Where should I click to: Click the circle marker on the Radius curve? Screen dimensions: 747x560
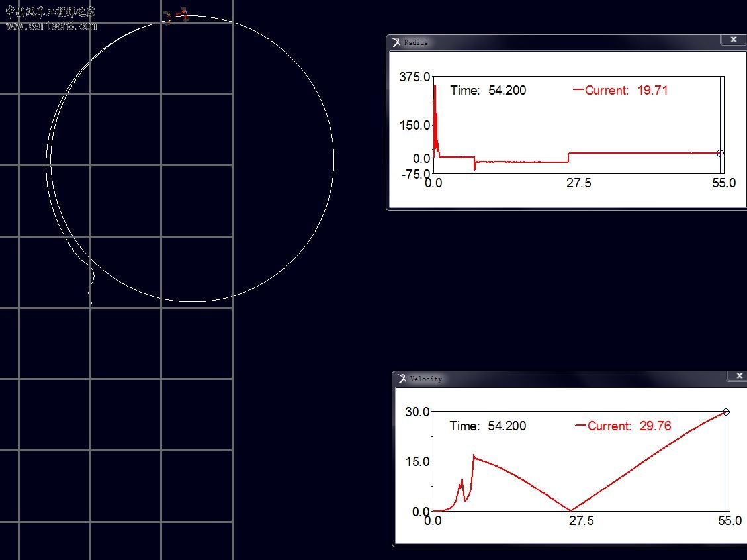(x=720, y=154)
